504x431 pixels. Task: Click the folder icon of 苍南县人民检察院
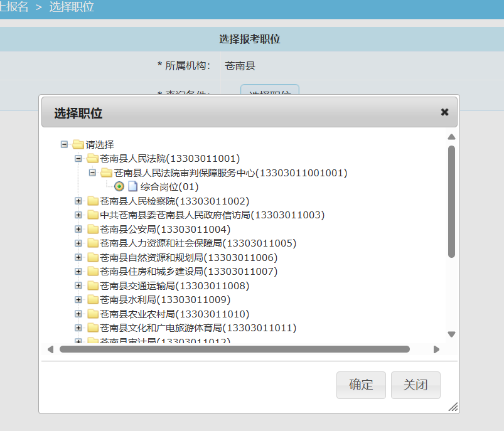tap(93, 201)
